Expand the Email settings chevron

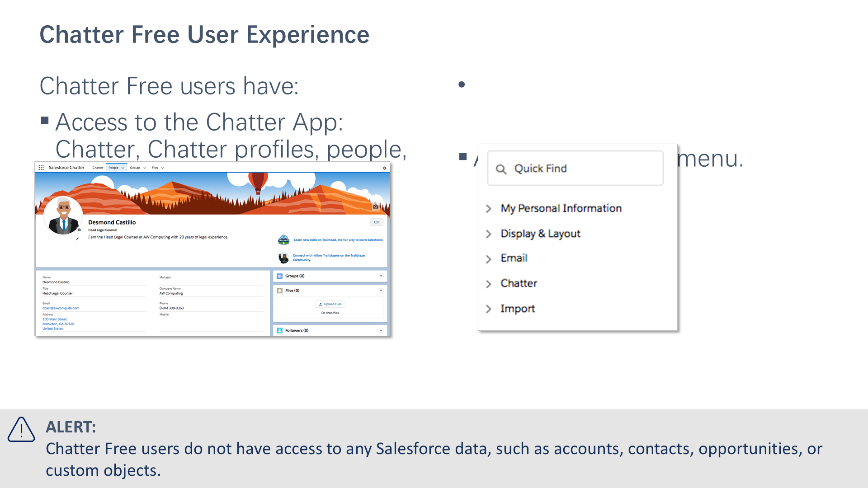[x=489, y=259]
